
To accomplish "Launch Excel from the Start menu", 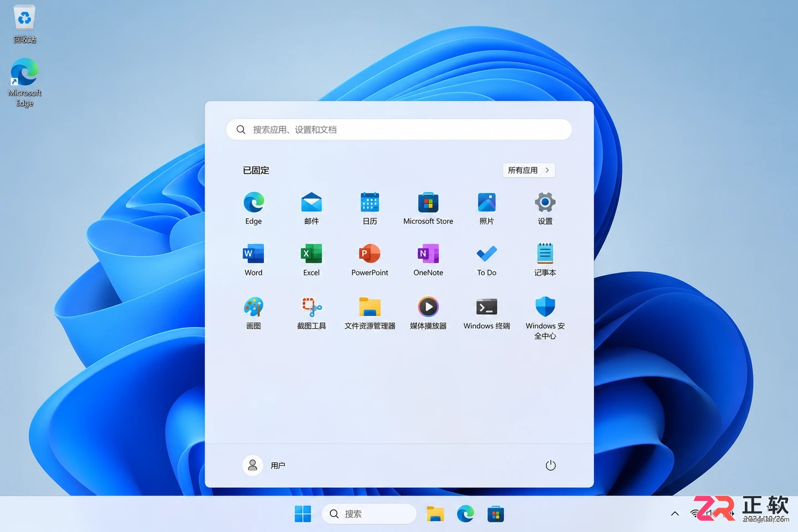I will pyautogui.click(x=311, y=260).
